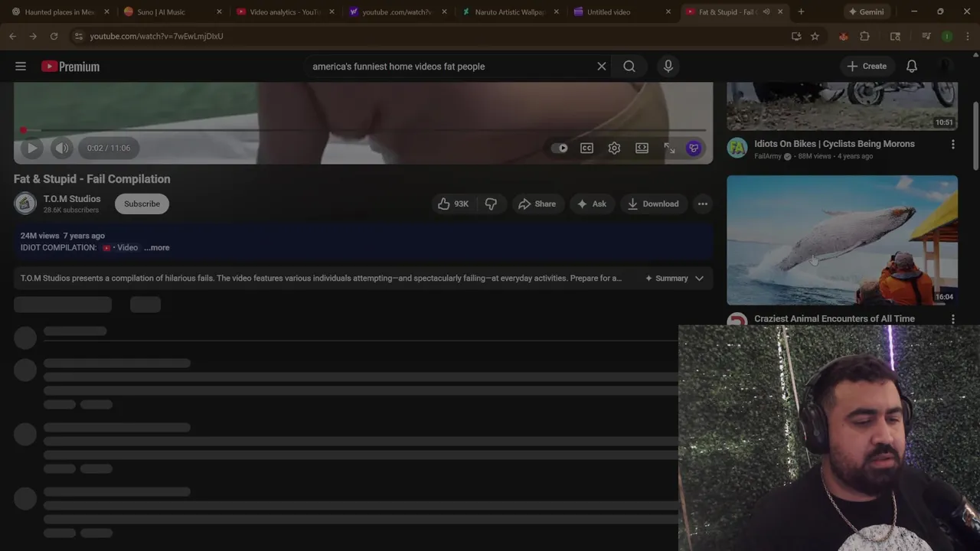Open Ask AI for this video
This screenshot has height=551, width=980.
[592, 204]
